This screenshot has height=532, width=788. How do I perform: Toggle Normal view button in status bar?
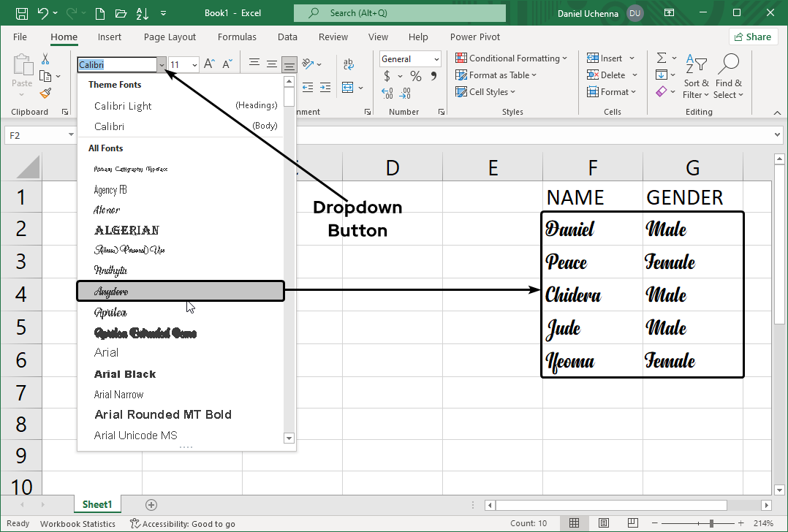tap(575, 523)
